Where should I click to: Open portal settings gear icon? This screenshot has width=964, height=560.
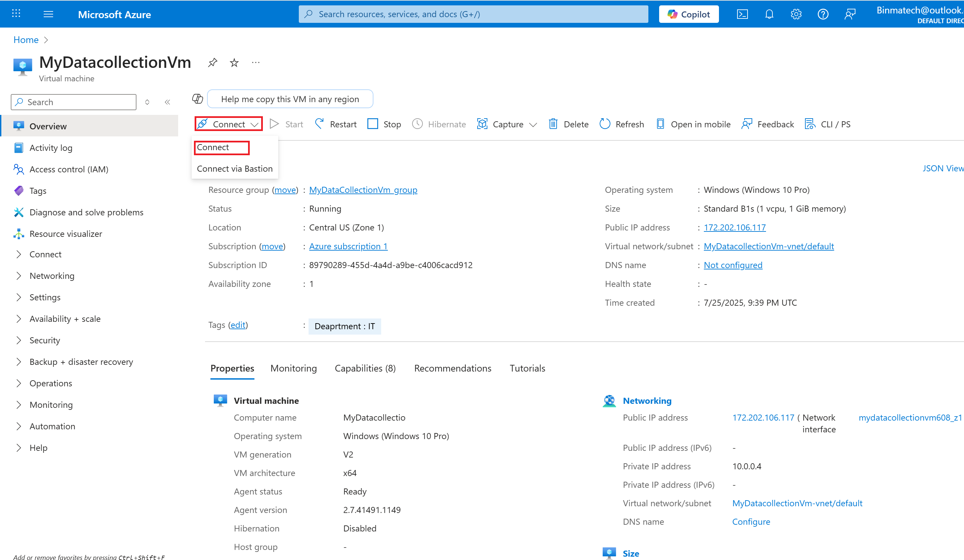796,14
